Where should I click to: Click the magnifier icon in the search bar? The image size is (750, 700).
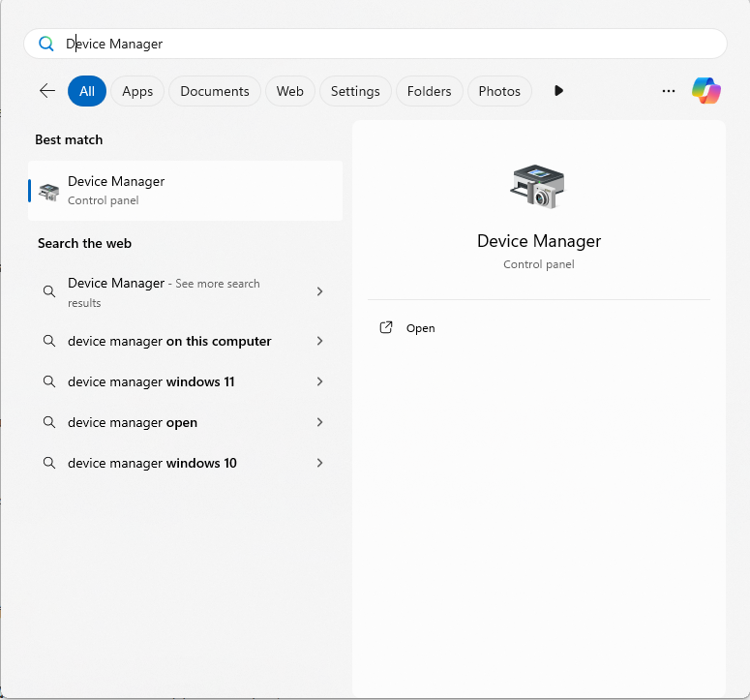point(45,44)
